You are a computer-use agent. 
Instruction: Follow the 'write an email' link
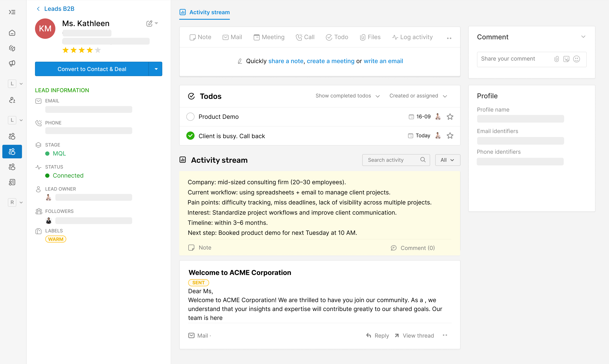383,61
